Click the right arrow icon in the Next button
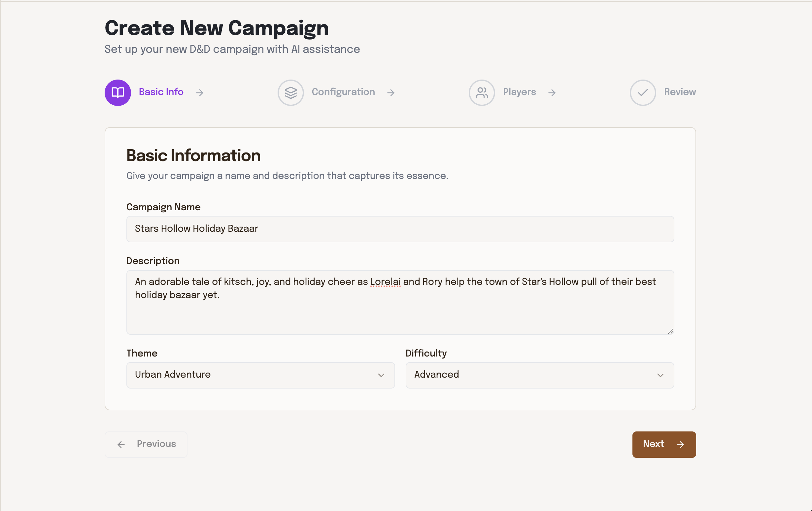 pyautogui.click(x=680, y=445)
